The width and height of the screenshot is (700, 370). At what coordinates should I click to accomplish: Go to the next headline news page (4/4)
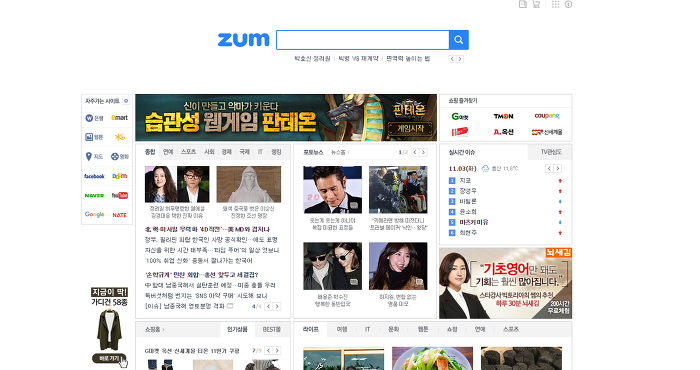coord(277,306)
